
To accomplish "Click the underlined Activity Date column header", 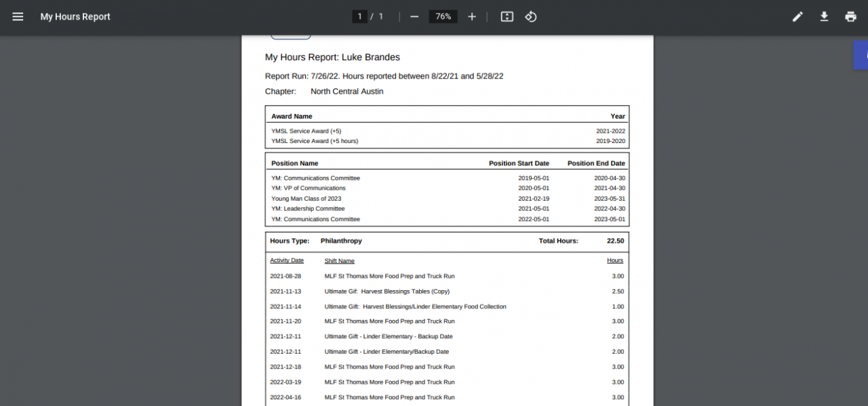I will tap(287, 260).
